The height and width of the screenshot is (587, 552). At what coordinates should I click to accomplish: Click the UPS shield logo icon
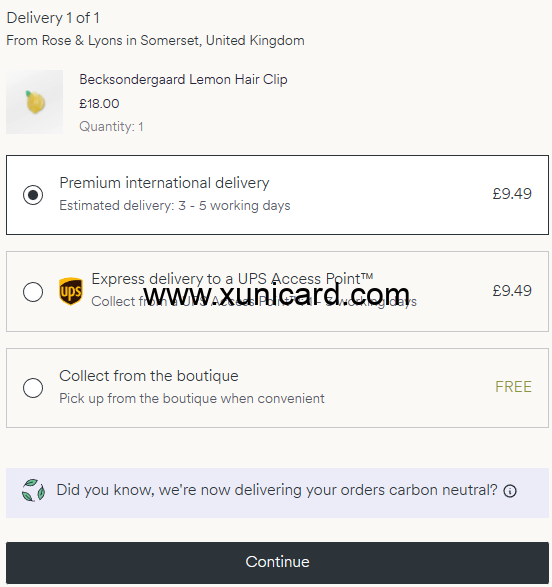(71, 291)
